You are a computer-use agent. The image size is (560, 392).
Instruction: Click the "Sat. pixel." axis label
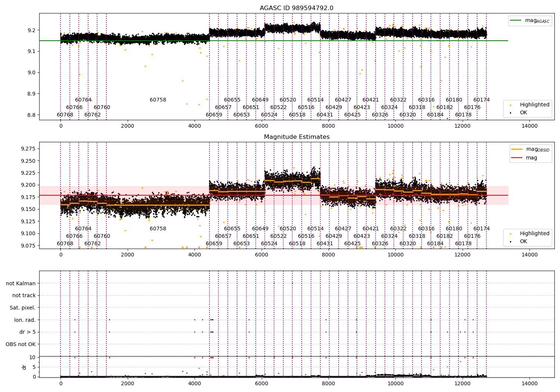click(23, 308)
